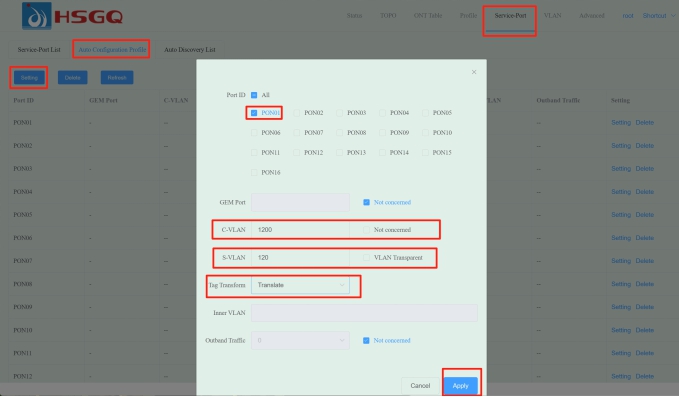Viewport: 679px width, 397px height.
Task: Enable the VLAN Transparent checkbox
Action: click(x=366, y=257)
